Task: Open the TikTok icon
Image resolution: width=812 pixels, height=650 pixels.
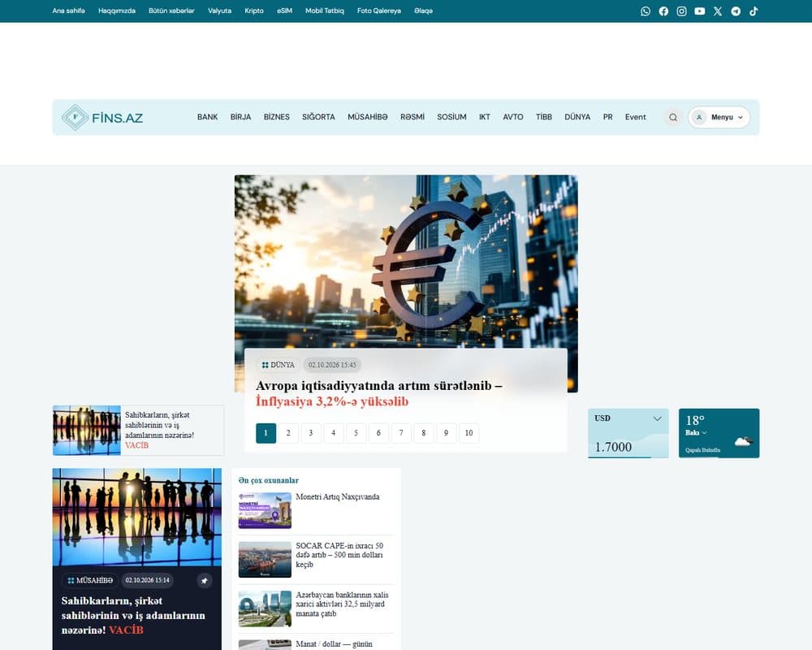Action: click(x=754, y=11)
